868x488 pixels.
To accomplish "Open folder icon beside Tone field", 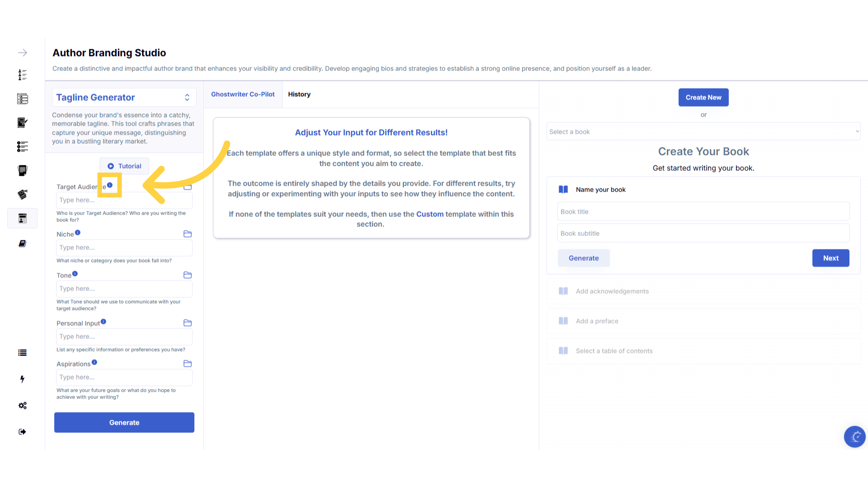I will tap(188, 275).
